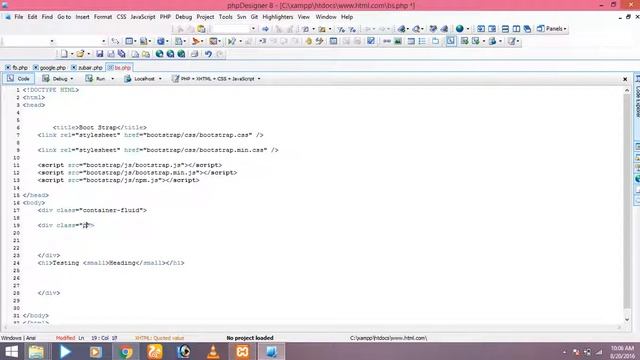Click the Copy pages icon in file toolbar
This screenshot has height=360, width=640.
click(x=135, y=54)
